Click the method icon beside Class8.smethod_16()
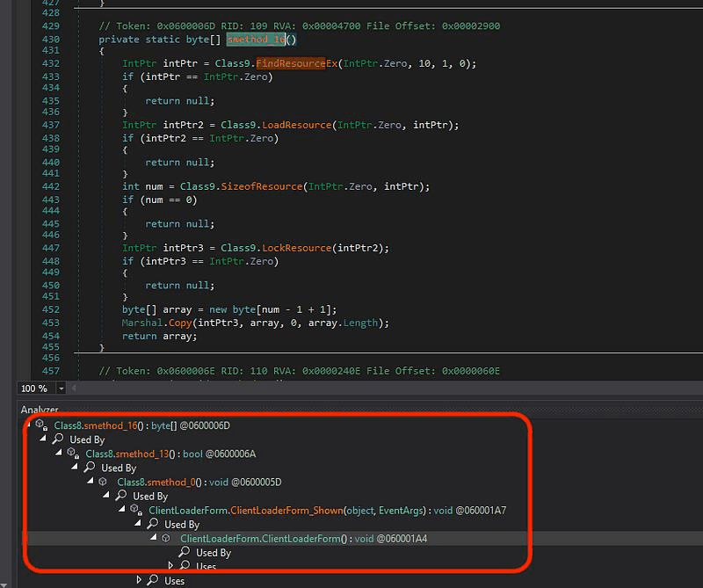 pyautogui.click(x=41, y=425)
